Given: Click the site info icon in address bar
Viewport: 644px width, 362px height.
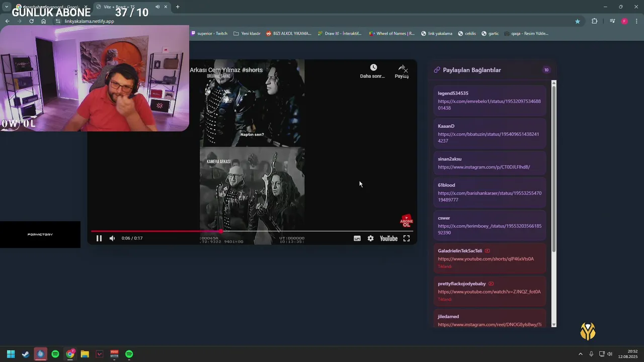Looking at the screenshot, I should tap(58, 21).
